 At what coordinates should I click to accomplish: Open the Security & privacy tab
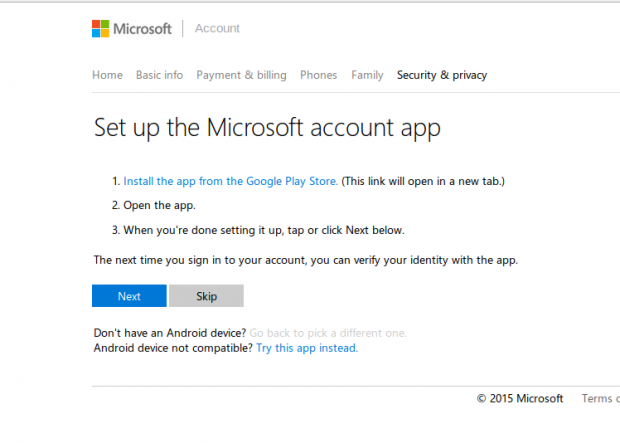pyautogui.click(x=442, y=75)
